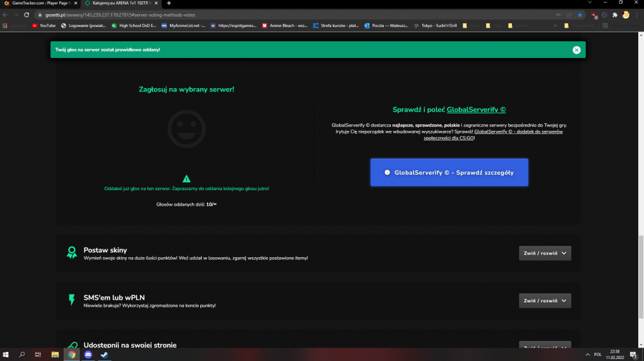Close the GameTracker.com tab
The width and height of the screenshot is (644, 361).
[x=75, y=3]
